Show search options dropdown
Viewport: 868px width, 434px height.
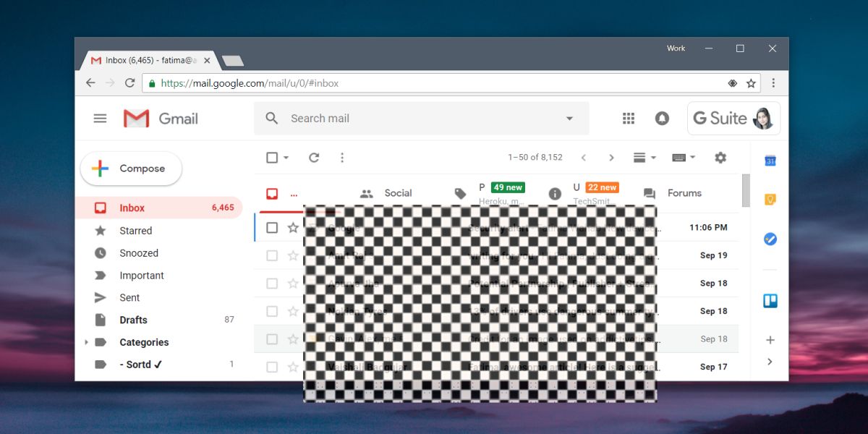(569, 119)
